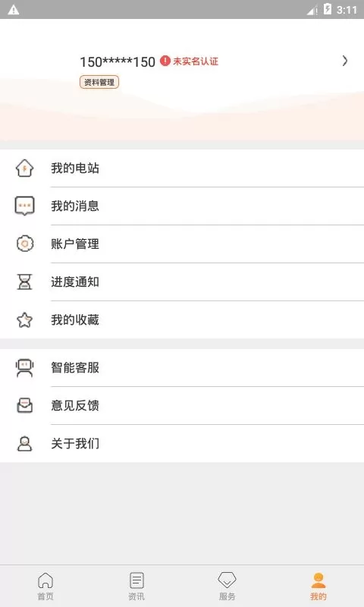Tap the envelope icon for 意见反馈
The width and height of the screenshot is (364, 607).
[x=24, y=406]
